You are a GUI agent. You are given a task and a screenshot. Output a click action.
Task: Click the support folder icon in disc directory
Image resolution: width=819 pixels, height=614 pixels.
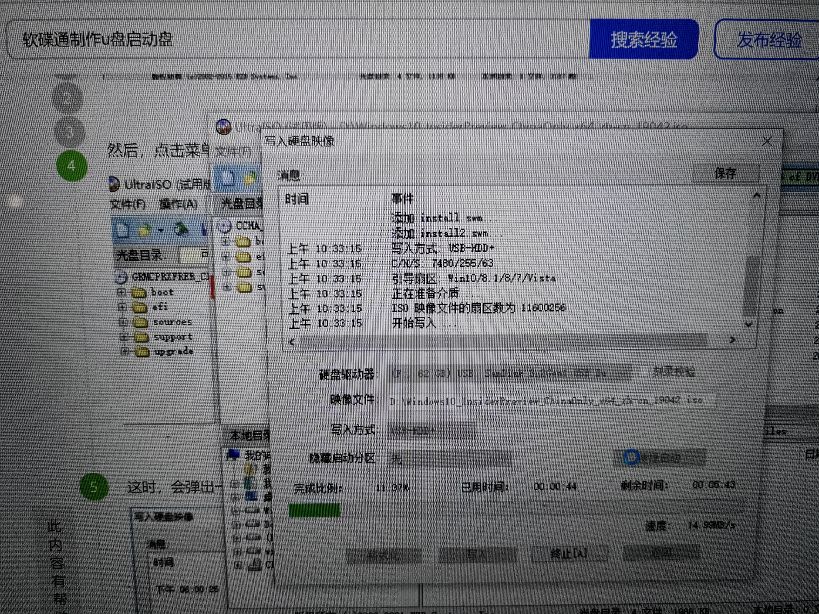[140, 336]
